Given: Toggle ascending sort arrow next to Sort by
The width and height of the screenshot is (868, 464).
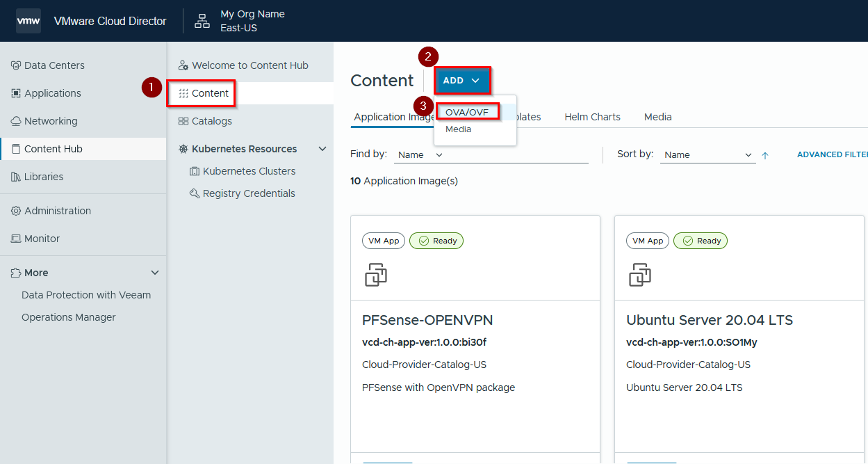Looking at the screenshot, I should coord(765,155).
